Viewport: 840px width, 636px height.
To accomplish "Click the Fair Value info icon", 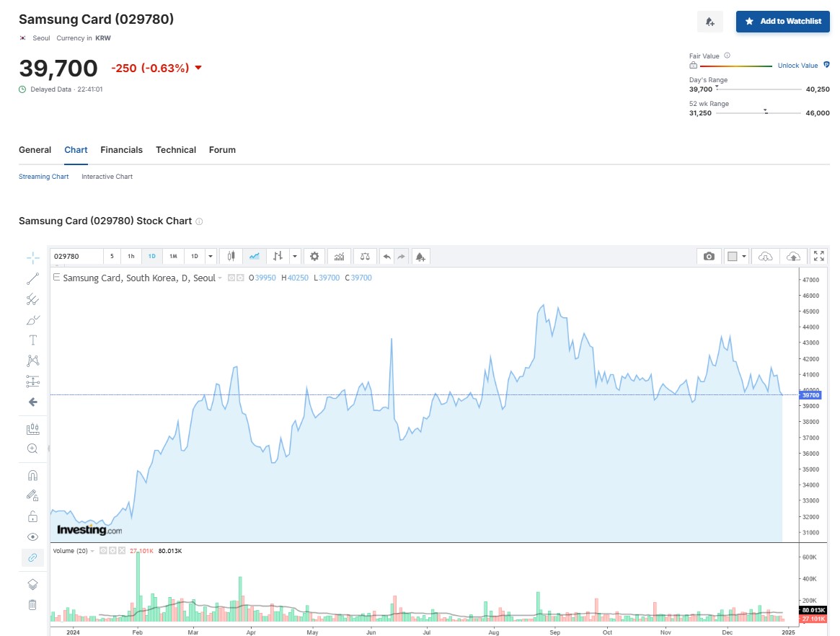I will click(x=727, y=56).
